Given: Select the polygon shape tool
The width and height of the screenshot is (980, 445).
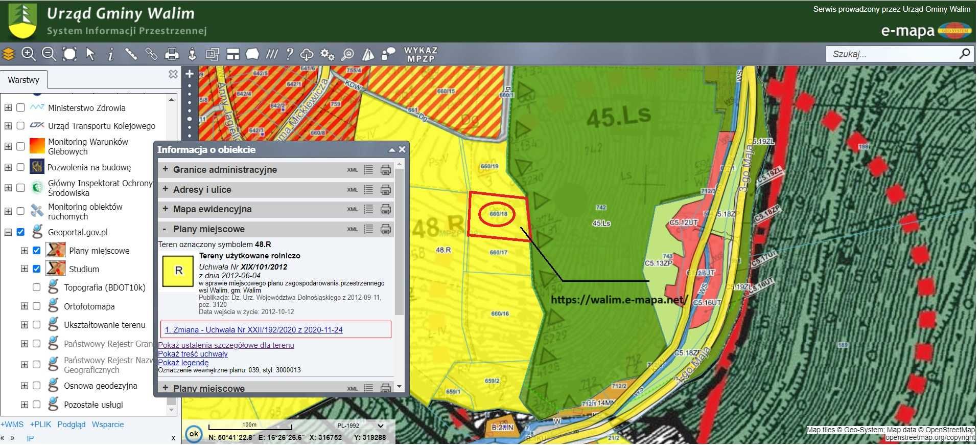Looking at the screenshot, I should click(252, 54).
